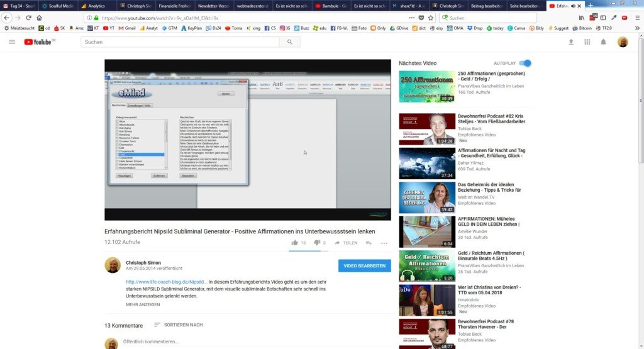
Task: Dislike the video with thumbs down
Action: [x=317, y=243]
